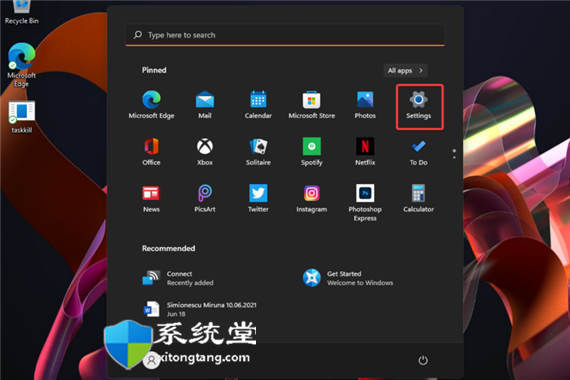Select the Recycle Bin desktop icon
Viewport: 570px width, 380px height.
[x=21, y=13]
